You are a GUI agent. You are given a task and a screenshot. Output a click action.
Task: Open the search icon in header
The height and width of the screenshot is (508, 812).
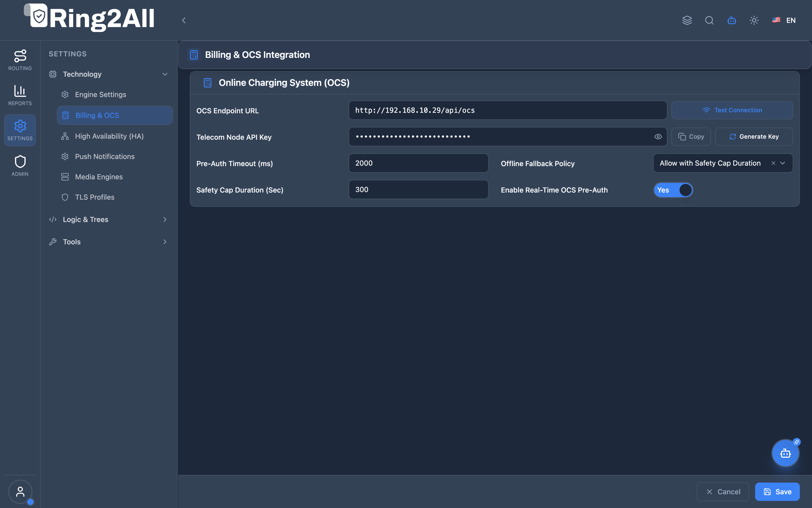pyautogui.click(x=709, y=20)
